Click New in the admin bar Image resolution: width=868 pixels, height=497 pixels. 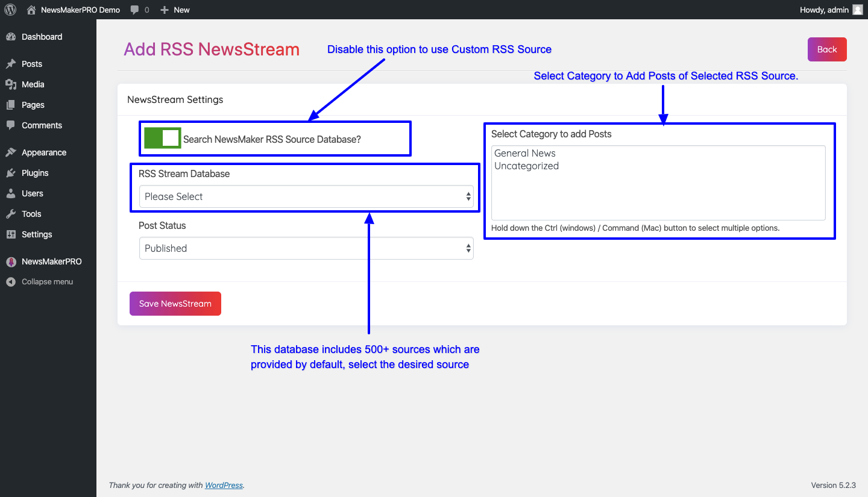pos(181,10)
